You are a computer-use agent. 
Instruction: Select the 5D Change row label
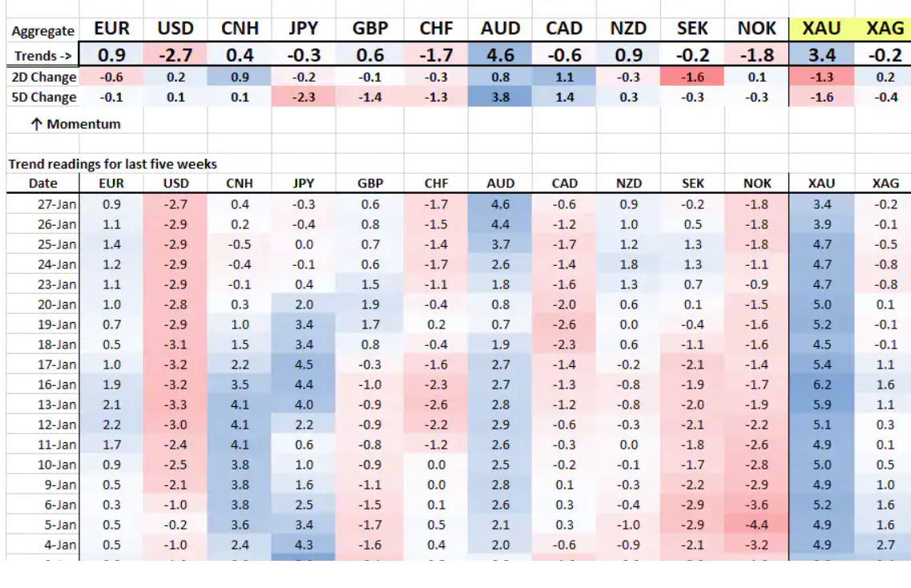tap(43, 98)
